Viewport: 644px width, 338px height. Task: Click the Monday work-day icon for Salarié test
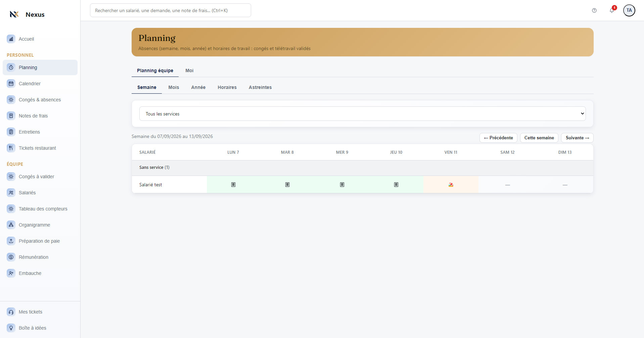pos(233,185)
